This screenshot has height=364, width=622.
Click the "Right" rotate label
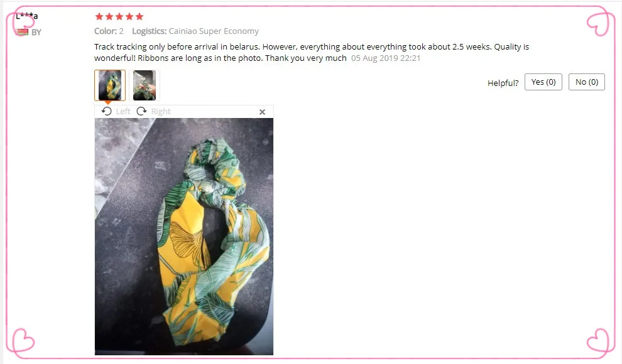pyautogui.click(x=161, y=111)
